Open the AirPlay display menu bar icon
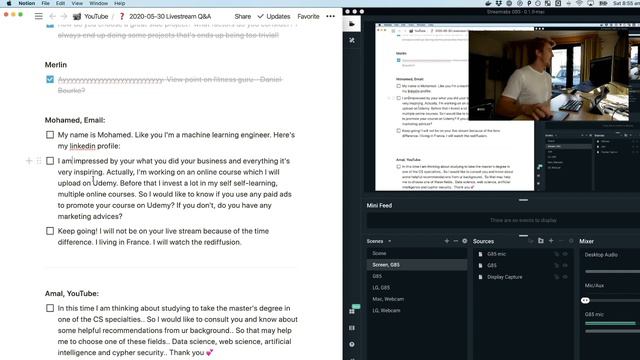The width and height of the screenshot is (640, 360). point(590,3)
